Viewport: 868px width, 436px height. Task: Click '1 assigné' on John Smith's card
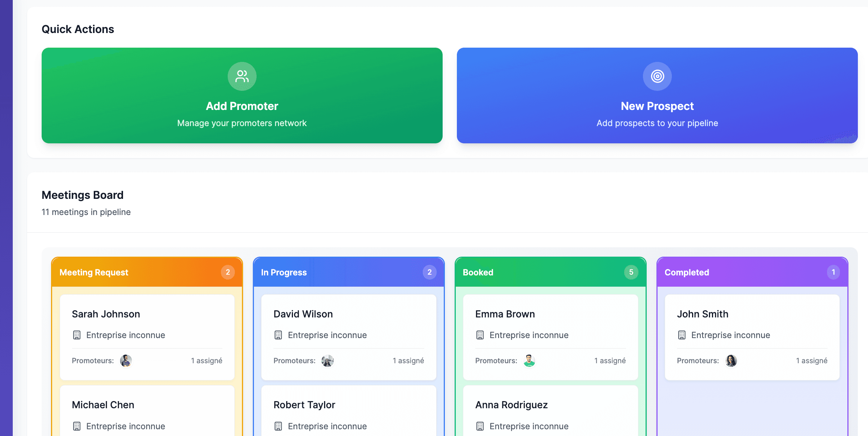pos(812,361)
